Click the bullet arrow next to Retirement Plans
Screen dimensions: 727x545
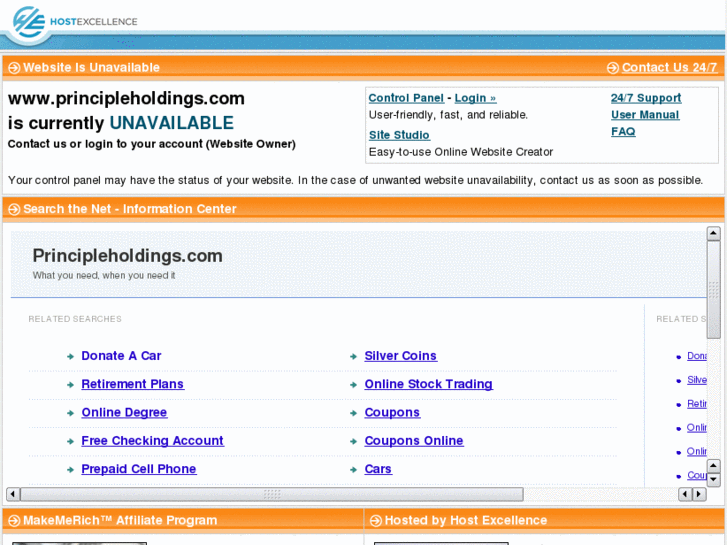[x=70, y=385]
